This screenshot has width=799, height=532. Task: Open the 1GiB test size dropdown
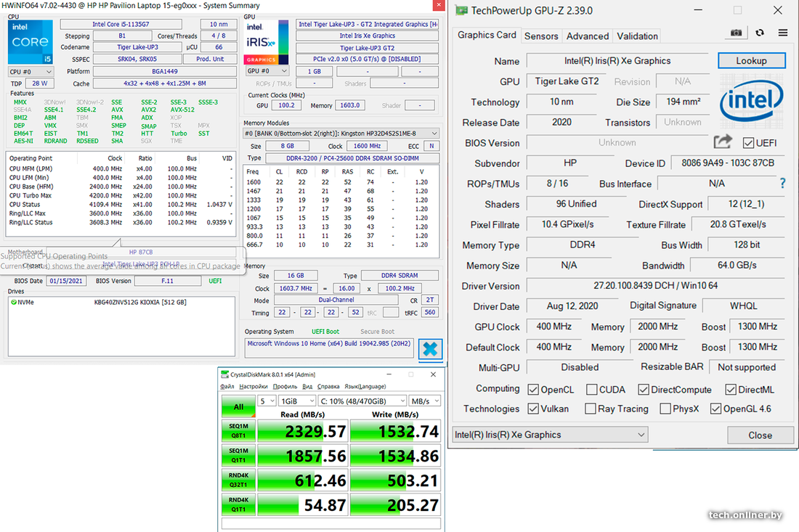[297, 401]
